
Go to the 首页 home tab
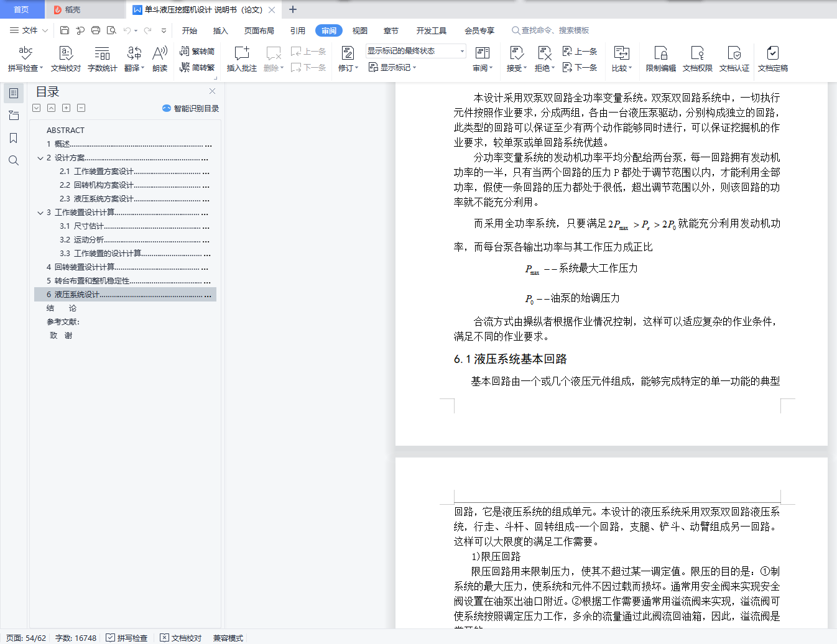(x=22, y=9)
